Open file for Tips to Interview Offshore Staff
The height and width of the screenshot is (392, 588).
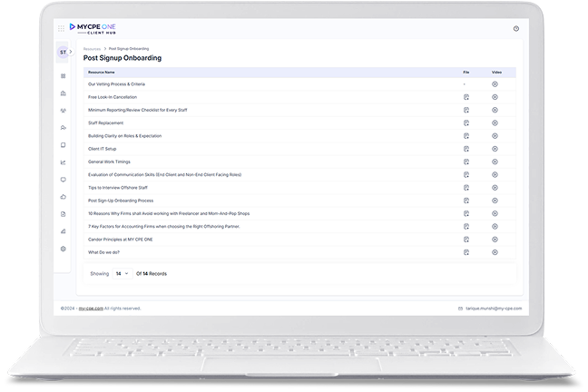(465, 187)
